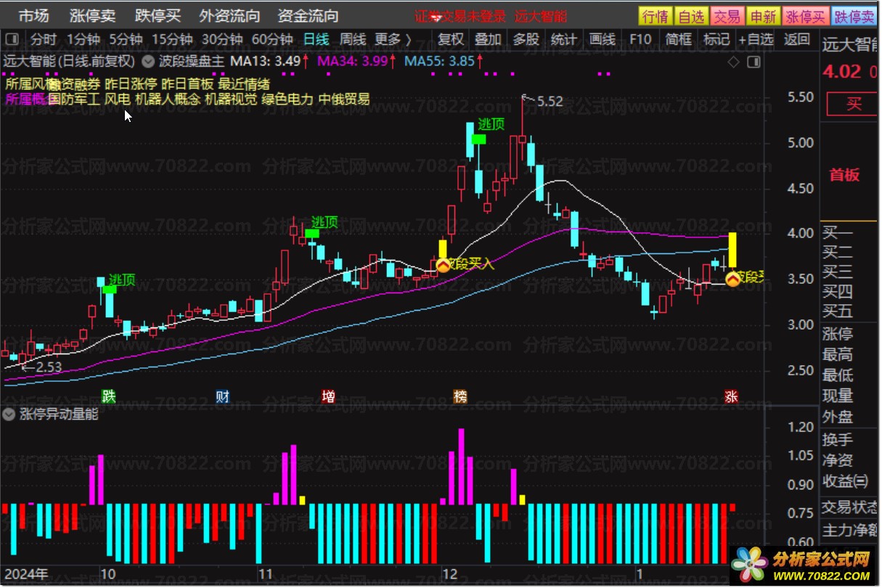
Task: Click the blue 财 event marker
Action: pos(223,396)
